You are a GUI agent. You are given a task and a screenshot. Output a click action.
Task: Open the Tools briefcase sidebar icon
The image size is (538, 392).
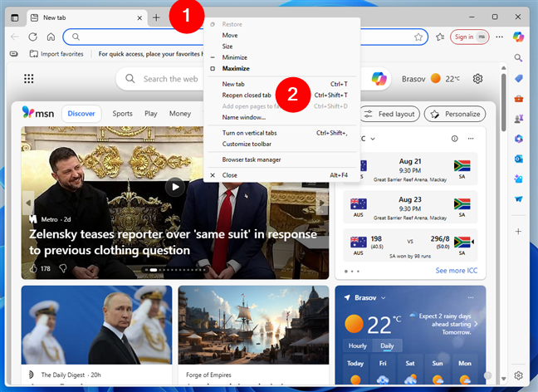pos(518,99)
